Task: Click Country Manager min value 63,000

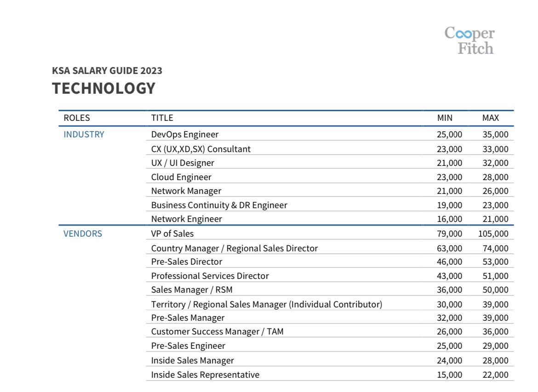Action: click(449, 248)
